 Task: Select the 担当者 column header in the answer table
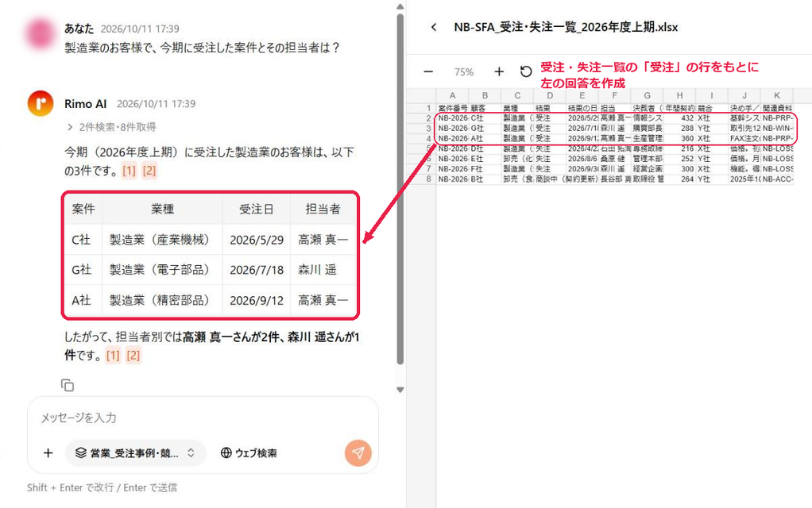(323, 209)
